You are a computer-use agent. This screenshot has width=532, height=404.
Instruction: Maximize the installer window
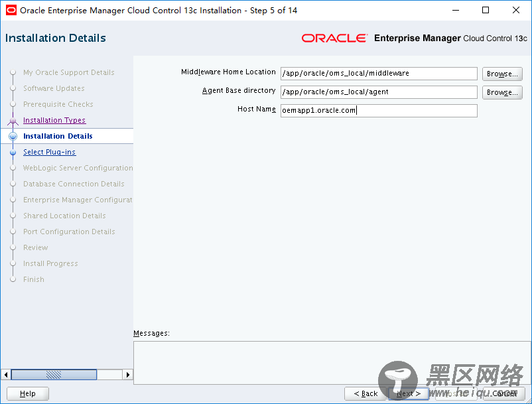point(486,10)
